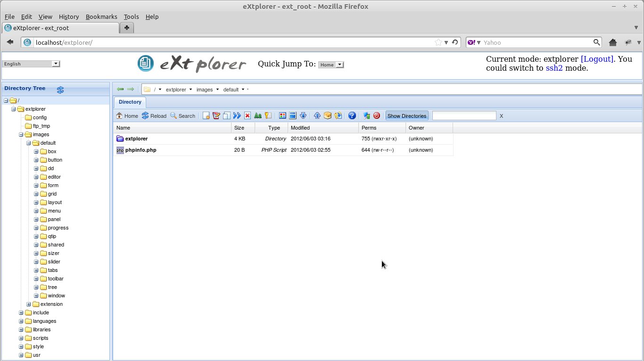Viewport: 644px width, 361px height.
Task: Expand the 'include' folder in the tree
Action: tap(21, 313)
